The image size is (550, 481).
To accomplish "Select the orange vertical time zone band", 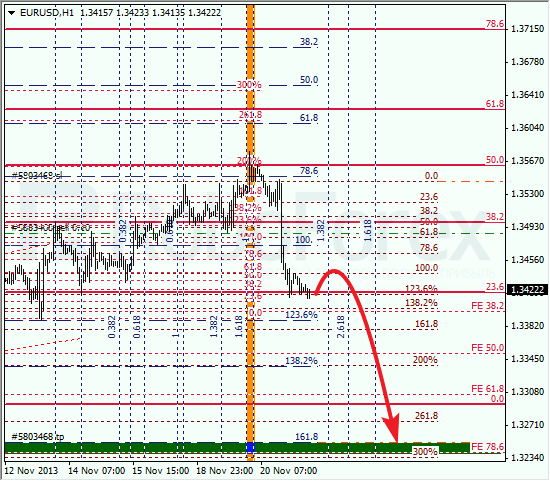I will pyautogui.click(x=250, y=232).
